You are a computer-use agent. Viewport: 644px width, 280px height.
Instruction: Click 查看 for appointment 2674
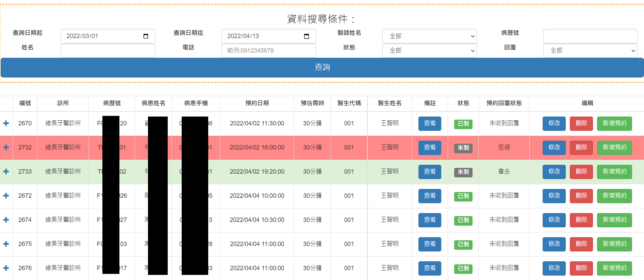pyautogui.click(x=430, y=220)
